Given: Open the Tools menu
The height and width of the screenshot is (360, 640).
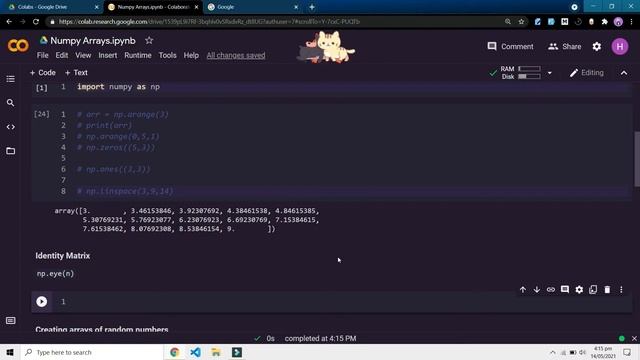Looking at the screenshot, I should coord(167,56).
